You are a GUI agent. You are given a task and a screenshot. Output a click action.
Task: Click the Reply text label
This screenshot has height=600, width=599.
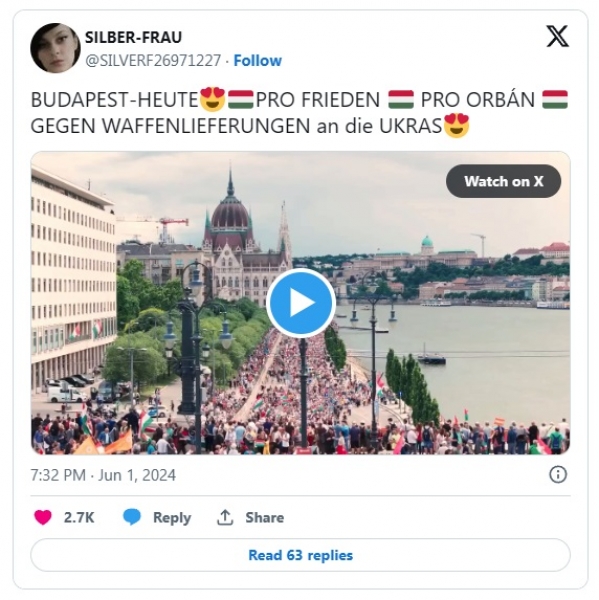coord(172,517)
